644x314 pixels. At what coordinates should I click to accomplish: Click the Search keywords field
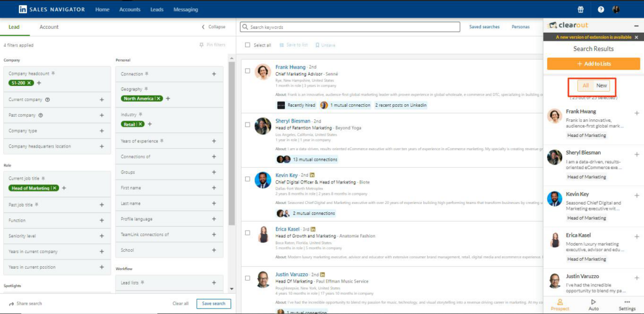[x=350, y=27]
